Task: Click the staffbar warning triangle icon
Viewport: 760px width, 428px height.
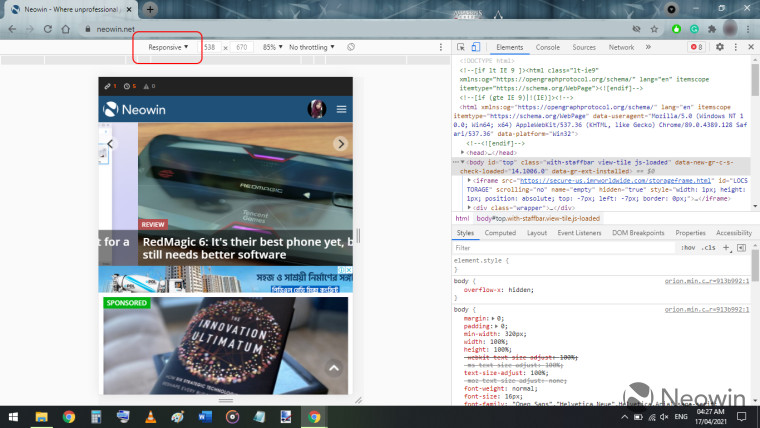Action: tap(146, 86)
